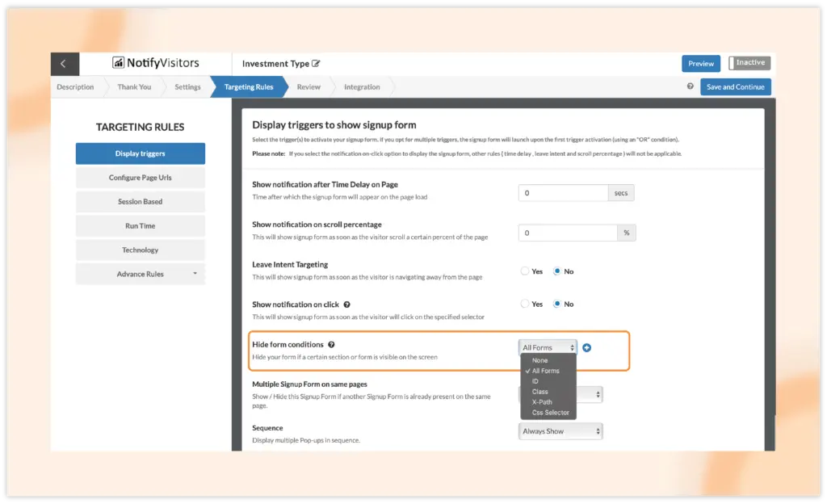Image resolution: width=827 pixels, height=504 pixels.
Task: Click help icon beside Show notification on click
Action: coord(346,304)
